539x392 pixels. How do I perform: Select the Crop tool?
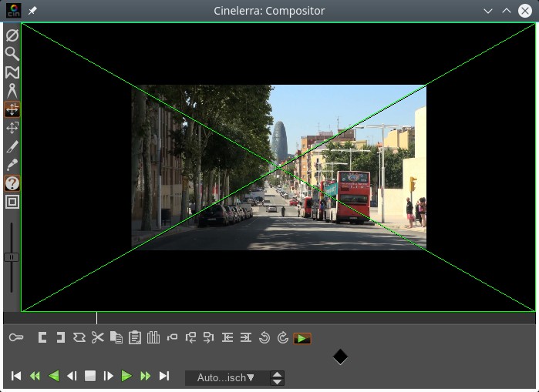(x=12, y=146)
